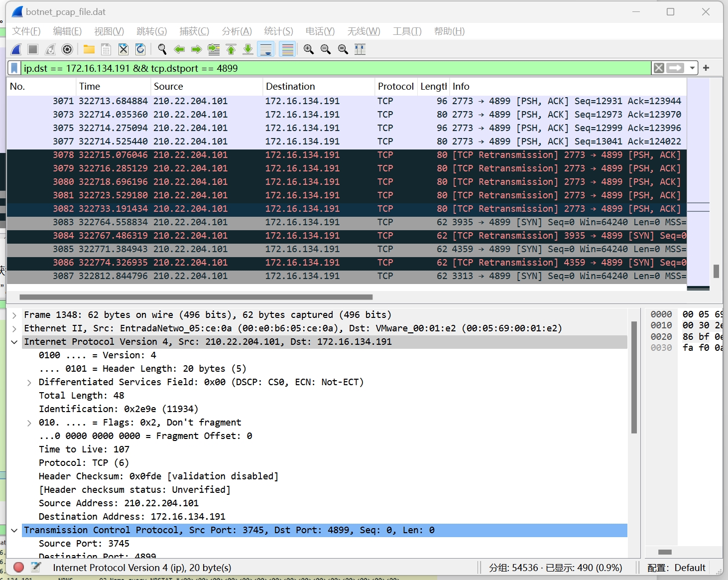Screen dimensions: 728x580
Task: Toggle auto-scroll during live capture
Action: coord(266,49)
